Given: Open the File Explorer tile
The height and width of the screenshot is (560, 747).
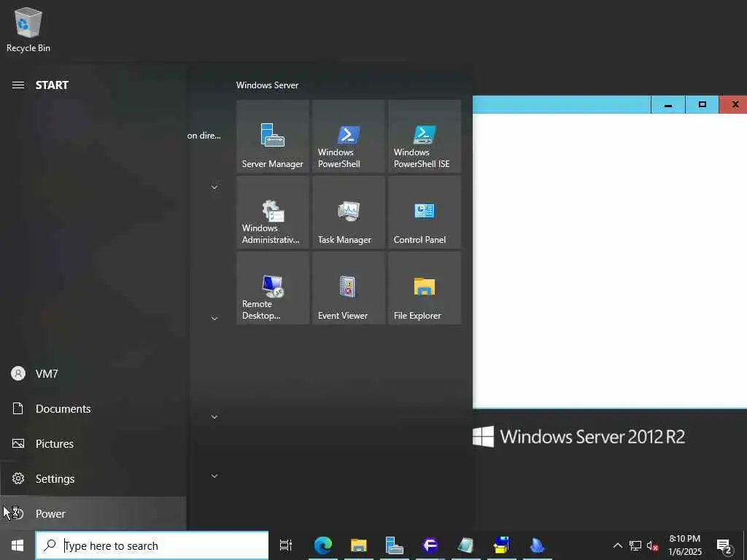Looking at the screenshot, I should click(425, 288).
